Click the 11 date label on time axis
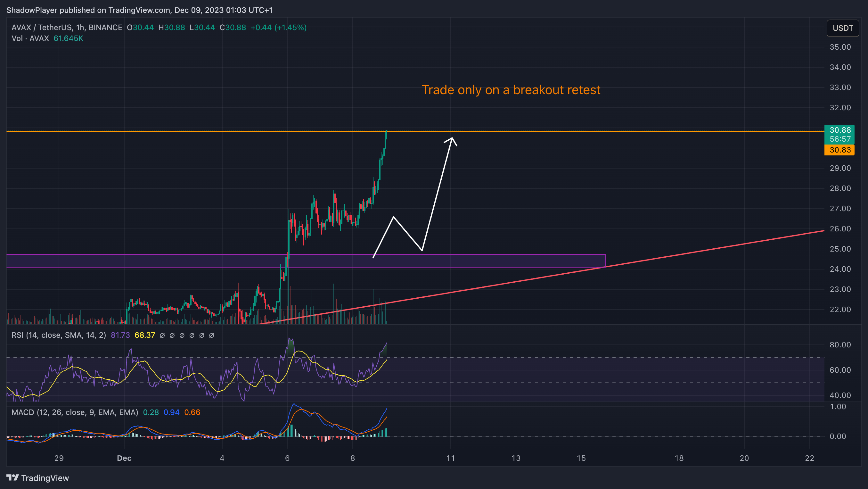 451,458
